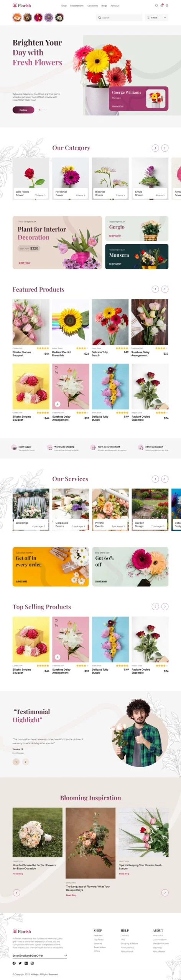Select the active hero slider dot
The width and height of the screenshot is (181, 980).
40,110
